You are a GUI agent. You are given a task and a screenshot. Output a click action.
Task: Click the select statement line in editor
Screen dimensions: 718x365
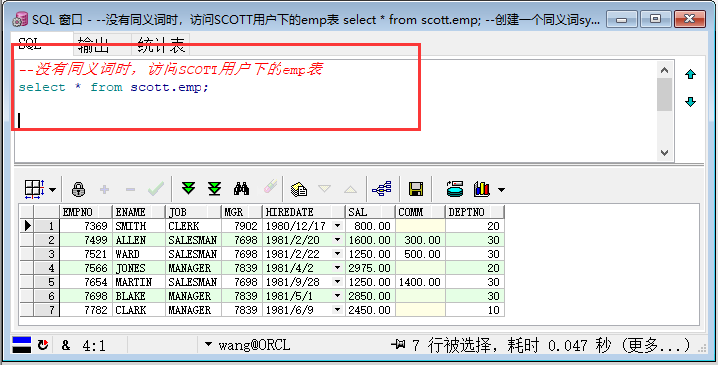pos(114,87)
